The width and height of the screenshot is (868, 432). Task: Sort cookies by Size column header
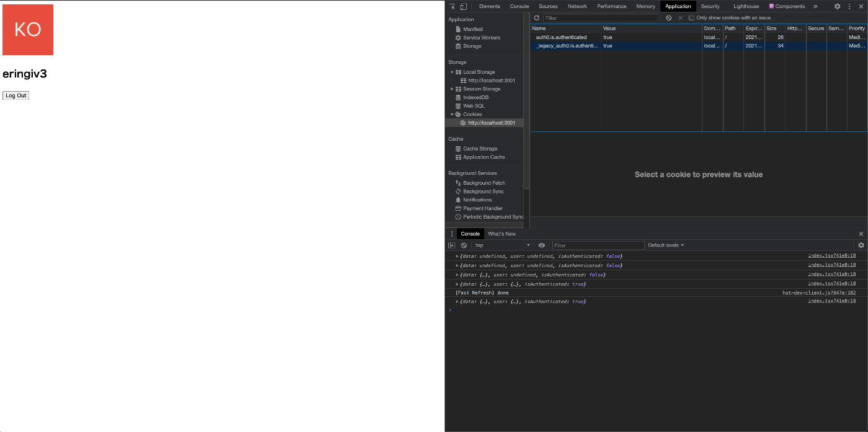[x=775, y=29]
